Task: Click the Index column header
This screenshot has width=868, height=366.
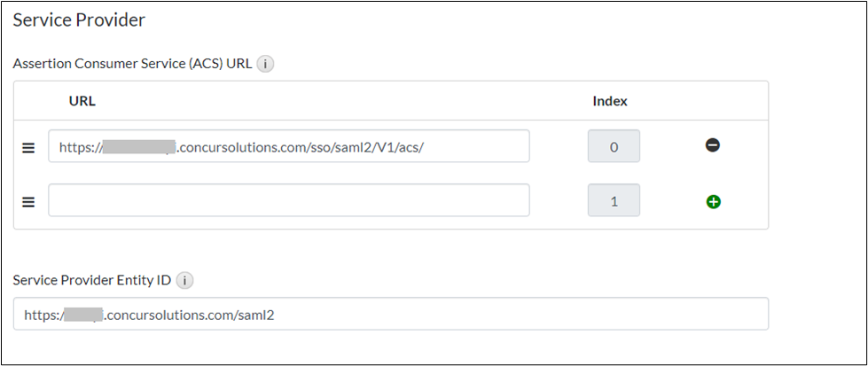Action: point(610,101)
